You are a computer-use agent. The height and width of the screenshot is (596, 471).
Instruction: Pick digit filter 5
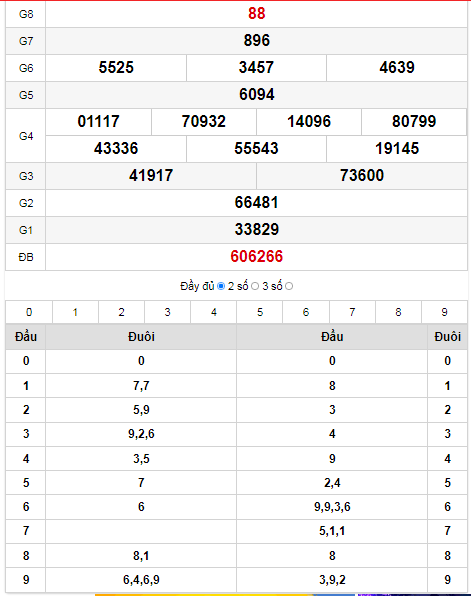pyautogui.click(x=260, y=312)
